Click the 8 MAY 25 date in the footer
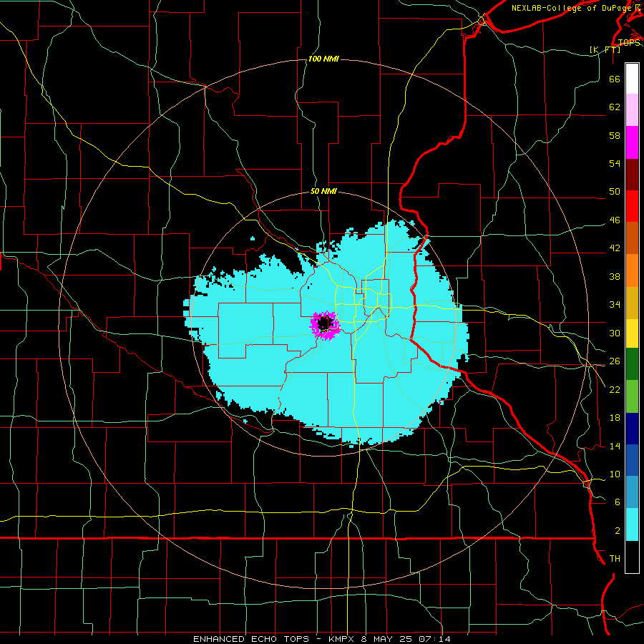Viewport: 644px width, 644px height. tap(388, 639)
